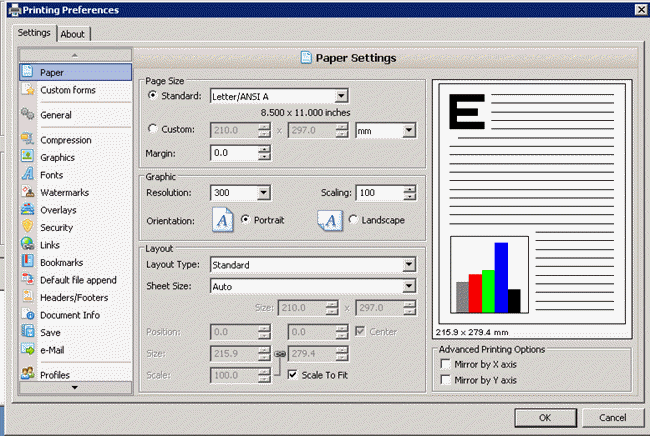Select the Custom page size radio button

[153, 129]
